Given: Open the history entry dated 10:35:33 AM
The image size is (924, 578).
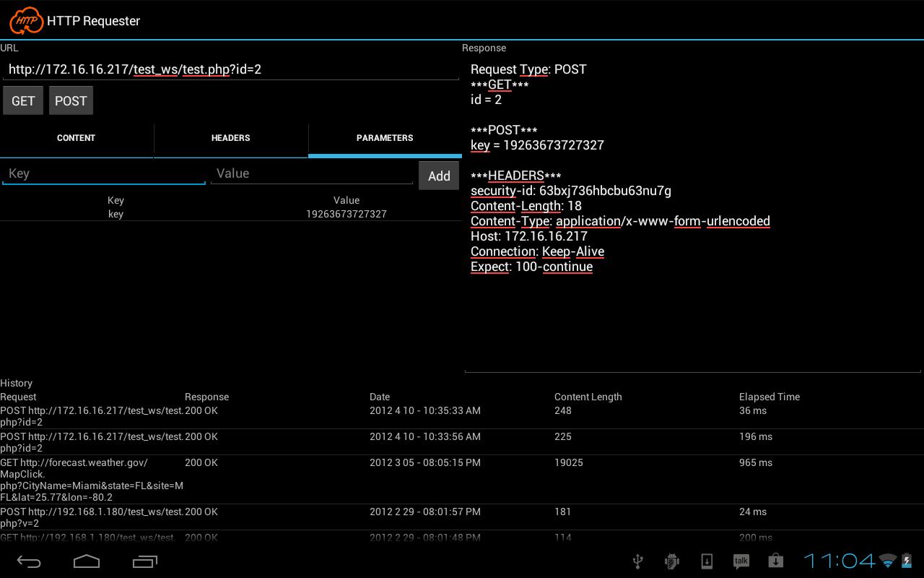Looking at the screenshot, I should tap(462, 416).
